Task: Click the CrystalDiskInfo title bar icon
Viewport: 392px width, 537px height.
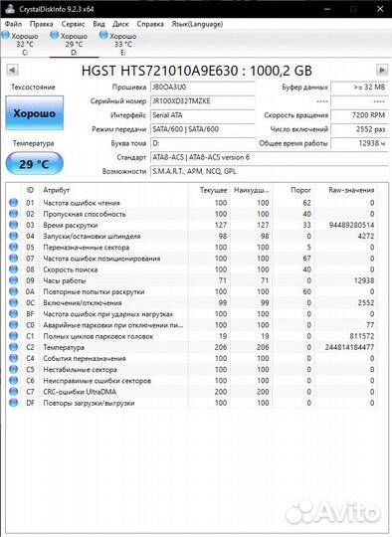Action: point(10,9)
